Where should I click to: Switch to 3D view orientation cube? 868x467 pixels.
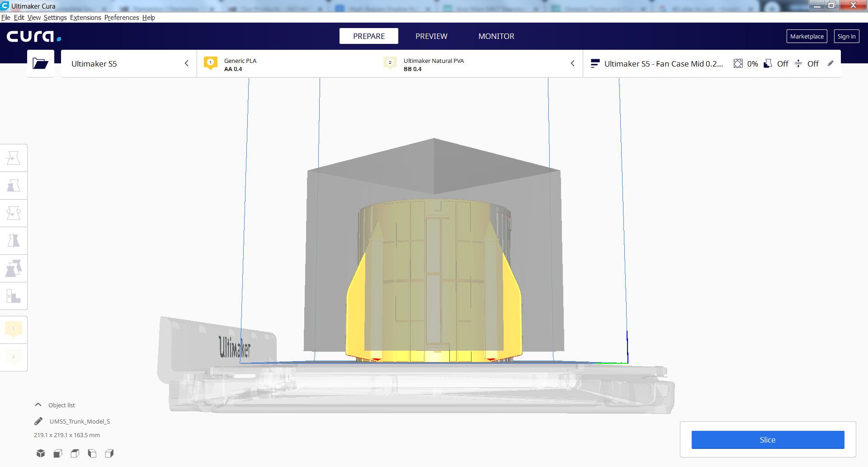point(41,453)
